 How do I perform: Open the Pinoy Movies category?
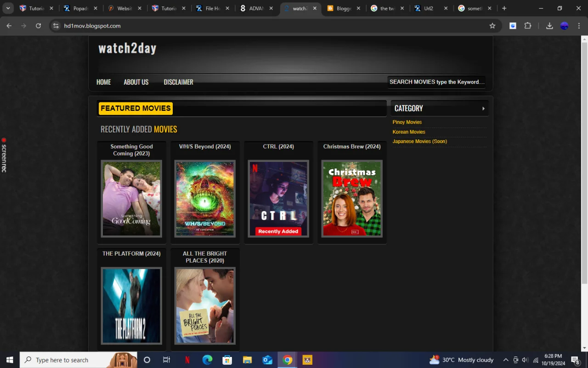407,122
